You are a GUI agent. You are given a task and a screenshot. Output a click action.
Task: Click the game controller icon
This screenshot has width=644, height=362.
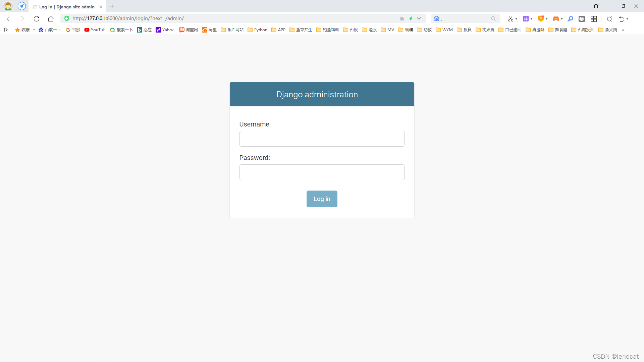point(556,19)
